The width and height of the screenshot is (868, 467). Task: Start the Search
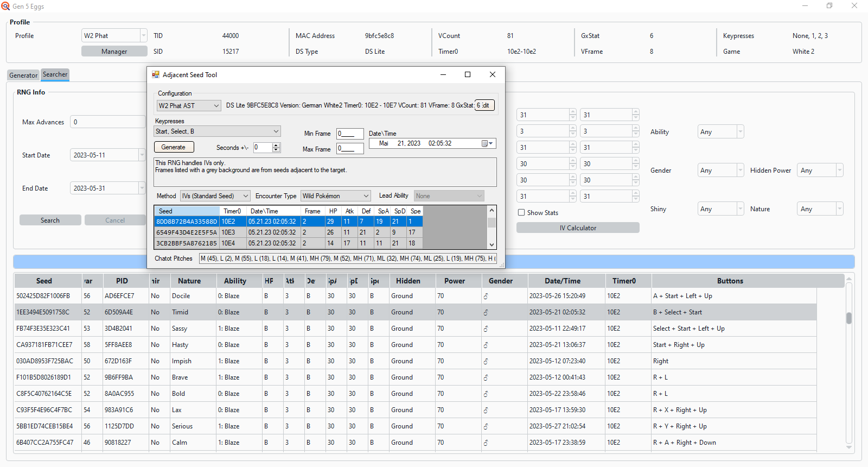(x=50, y=220)
